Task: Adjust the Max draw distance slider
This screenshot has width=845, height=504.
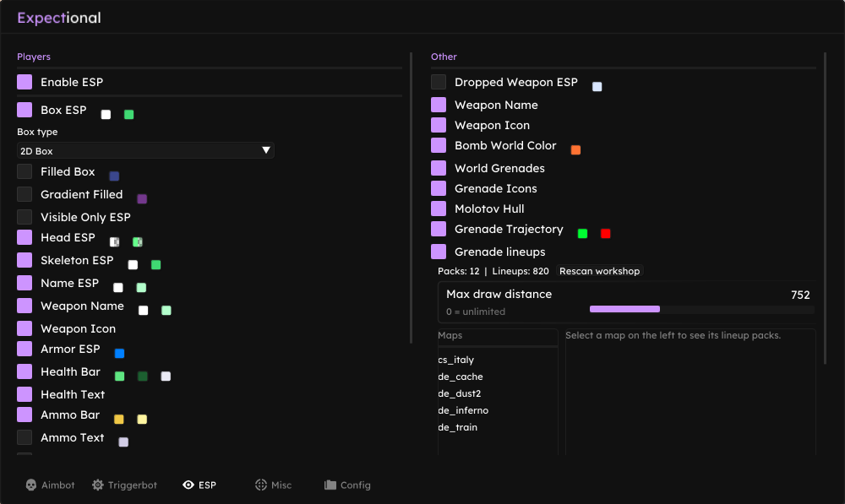Action: tap(701, 309)
